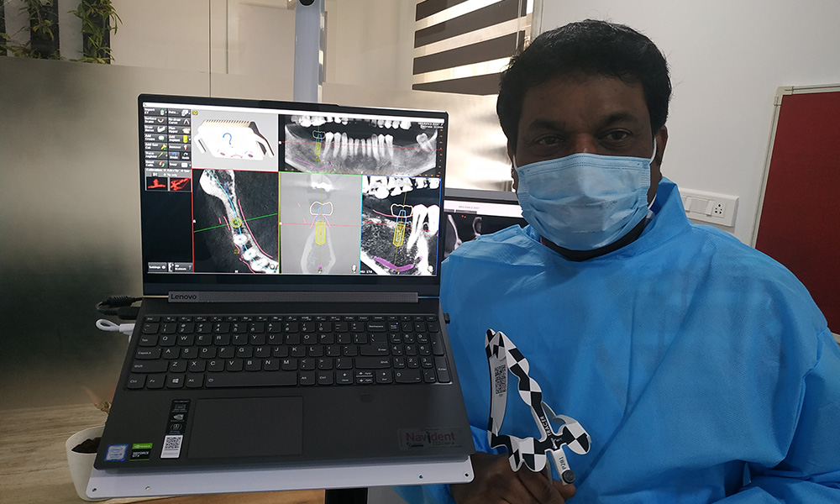The width and height of the screenshot is (840, 504).
Task: Click the Add Crowns button
Action: coord(156,139)
